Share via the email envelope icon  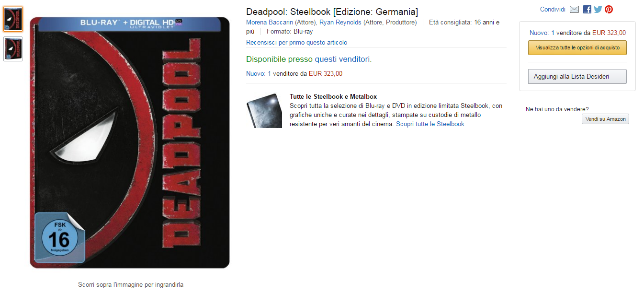575,10
